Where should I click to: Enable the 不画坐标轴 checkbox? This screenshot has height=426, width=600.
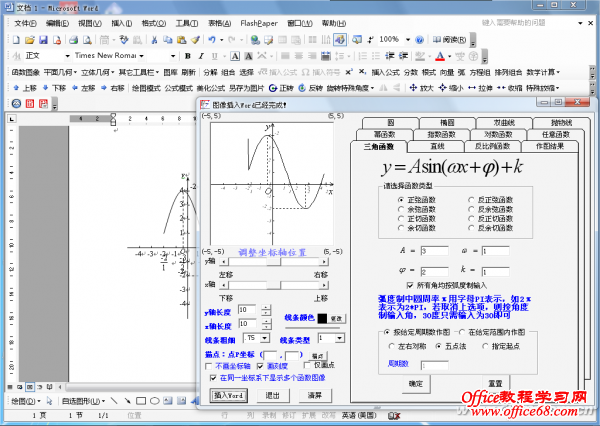tap(211, 366)
